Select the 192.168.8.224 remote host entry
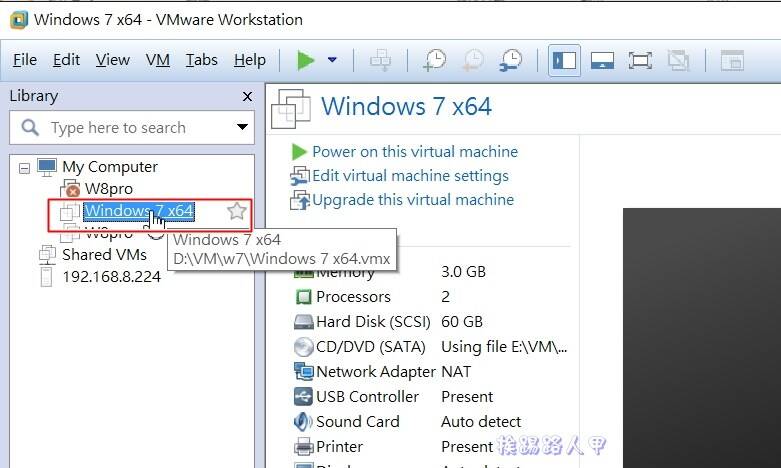Image resolution: width=781 pixels, height=468 pixels. pos(112,277)
